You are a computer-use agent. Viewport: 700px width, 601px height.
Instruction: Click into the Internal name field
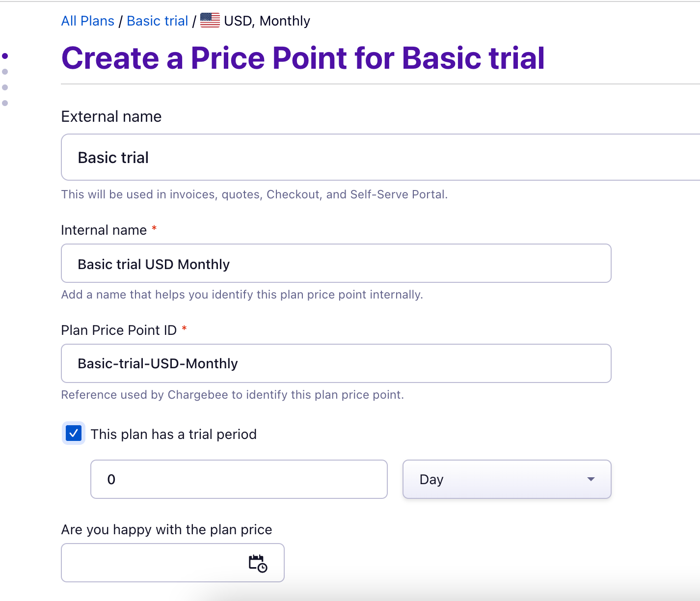coord(336,264)
